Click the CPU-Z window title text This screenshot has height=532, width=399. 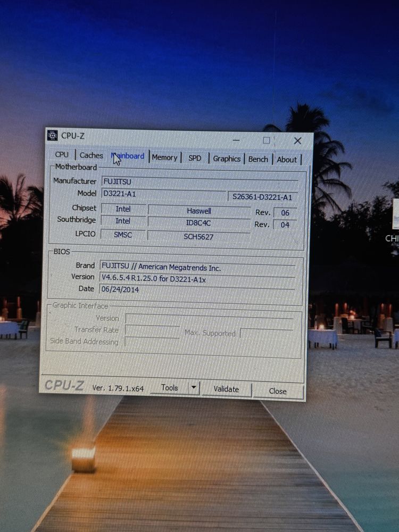[72, 136]
